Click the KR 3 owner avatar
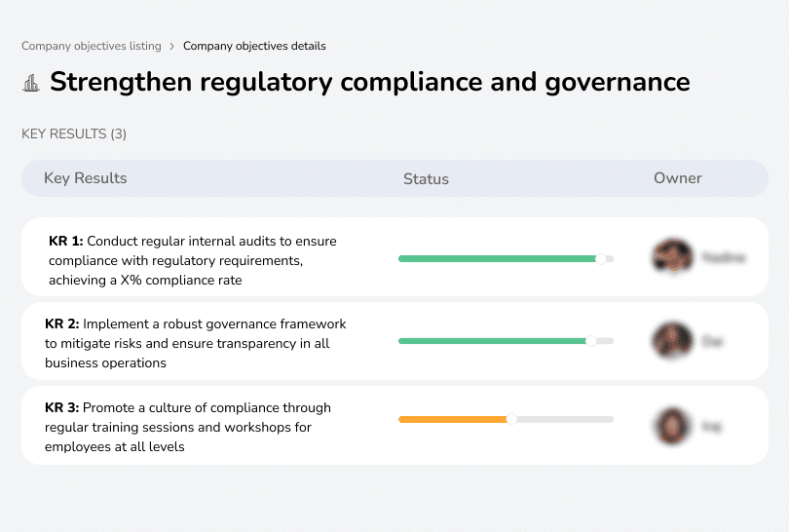The image size is (789, 532). click(x=672, y=426)
